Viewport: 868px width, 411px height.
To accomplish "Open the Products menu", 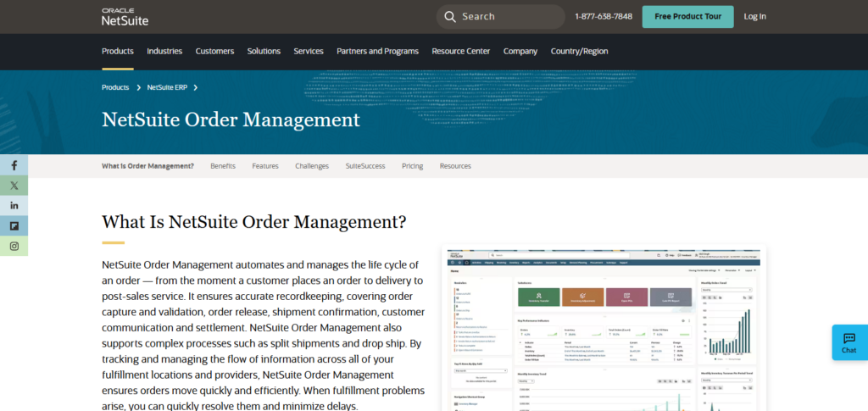I will (x=117, y=51).
